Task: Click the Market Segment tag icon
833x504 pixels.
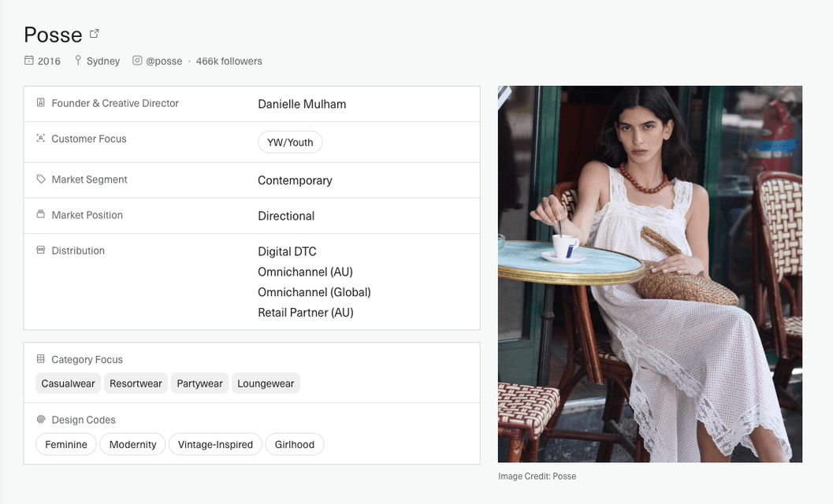Action: [x=41, y=180]
